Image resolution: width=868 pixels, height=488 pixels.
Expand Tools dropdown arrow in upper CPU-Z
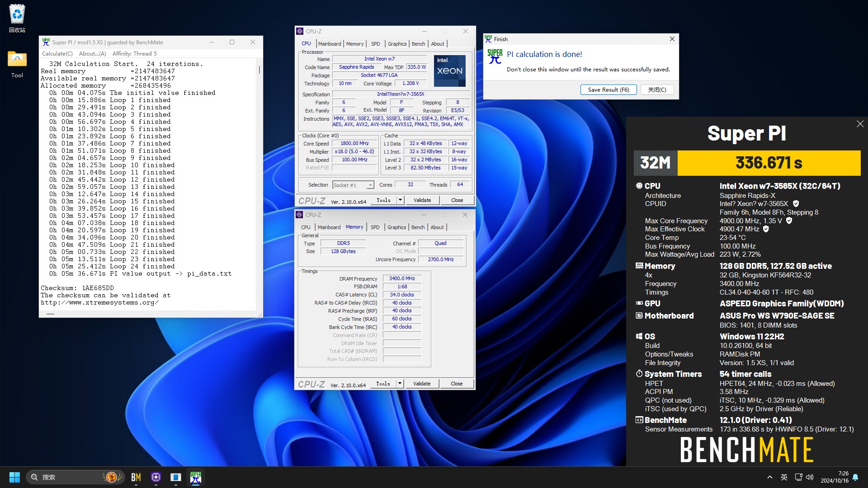(400, 200)
